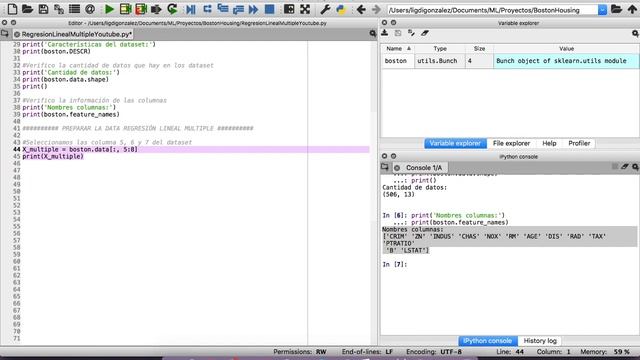The image size is (640, 360).
Task: Click line number 50 in gutter
Action: click(16, 191)
